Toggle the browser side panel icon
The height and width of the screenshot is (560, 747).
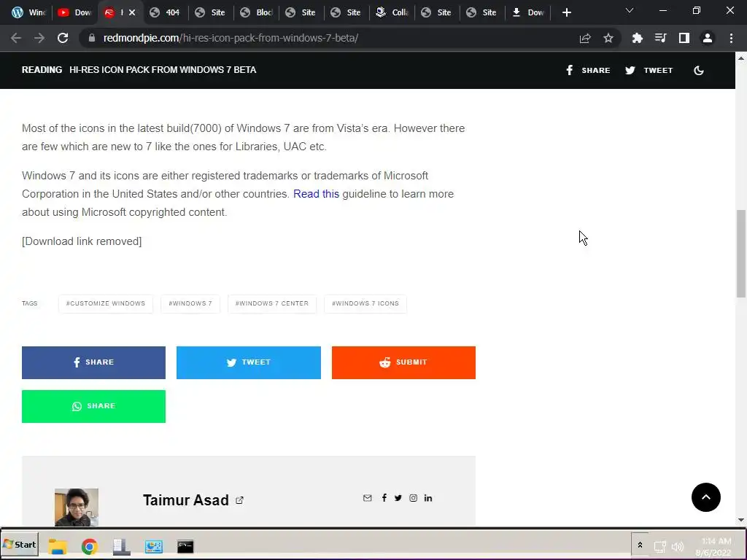click(684, 38)
